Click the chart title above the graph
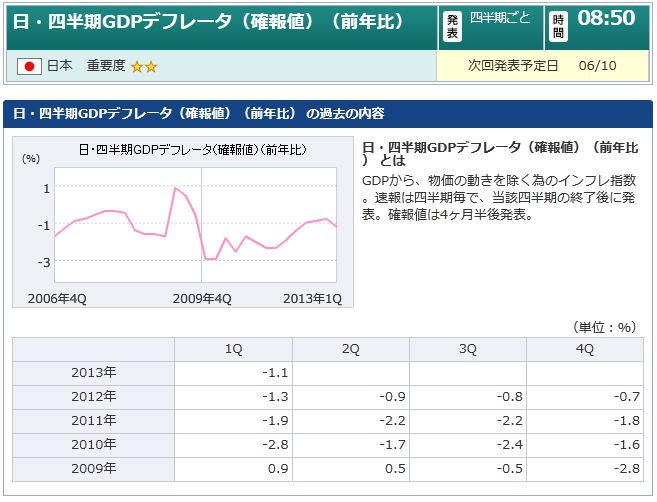The height and width of the screenshot is (502, 657). point(193,150)
